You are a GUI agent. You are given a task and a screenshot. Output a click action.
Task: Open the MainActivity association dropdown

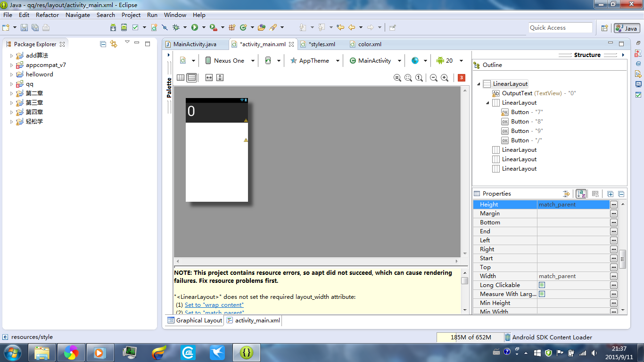376,61
